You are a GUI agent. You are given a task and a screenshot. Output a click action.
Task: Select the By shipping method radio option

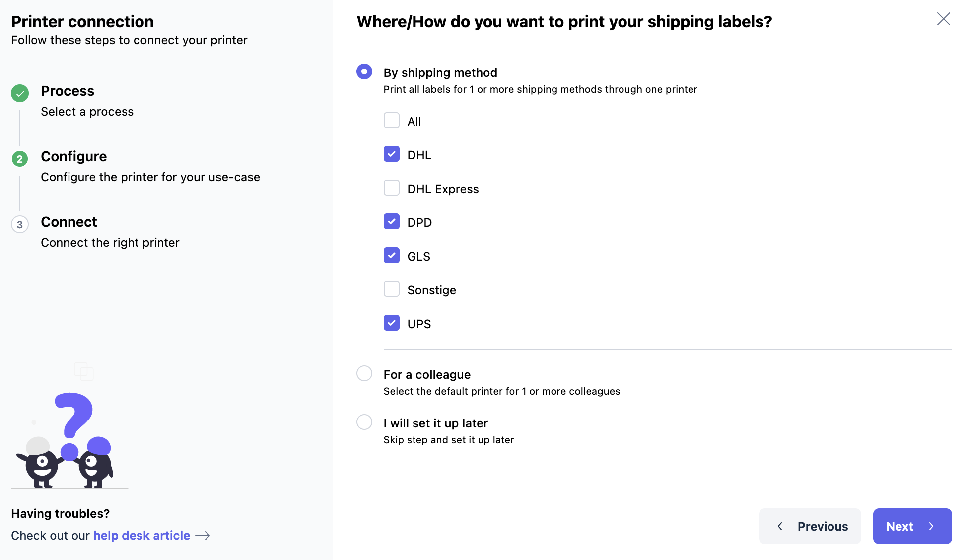pos(364,72)
